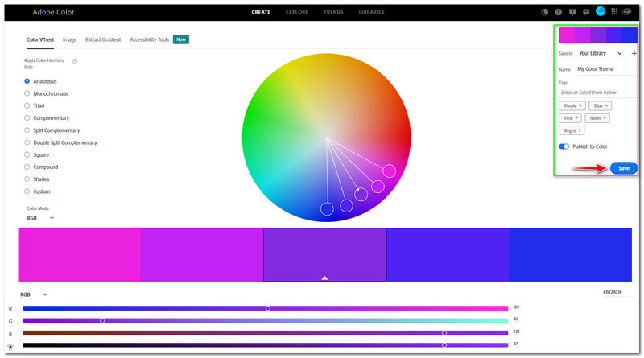Click the brightness sun icon
Screen dimensions: 644x358
pos(10,346)
